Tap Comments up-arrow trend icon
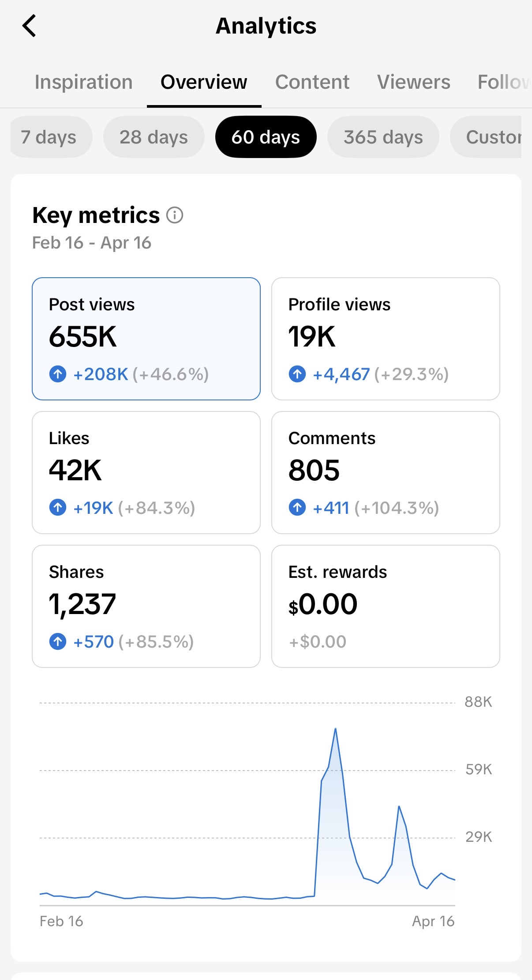 point(297,508)
